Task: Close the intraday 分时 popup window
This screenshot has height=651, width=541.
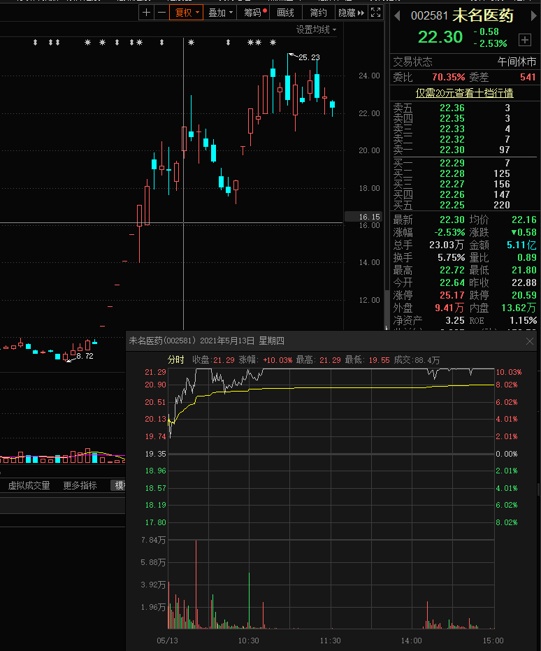Action: [x=530, y=341]
